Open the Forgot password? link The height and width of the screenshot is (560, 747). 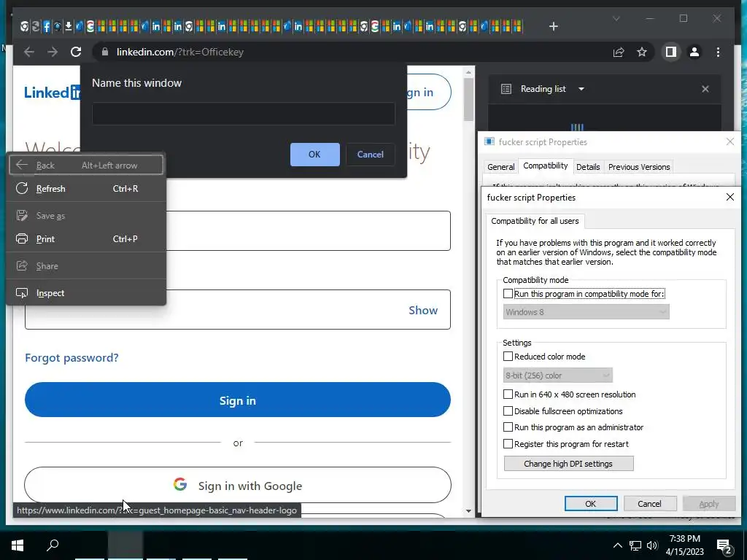71,357
